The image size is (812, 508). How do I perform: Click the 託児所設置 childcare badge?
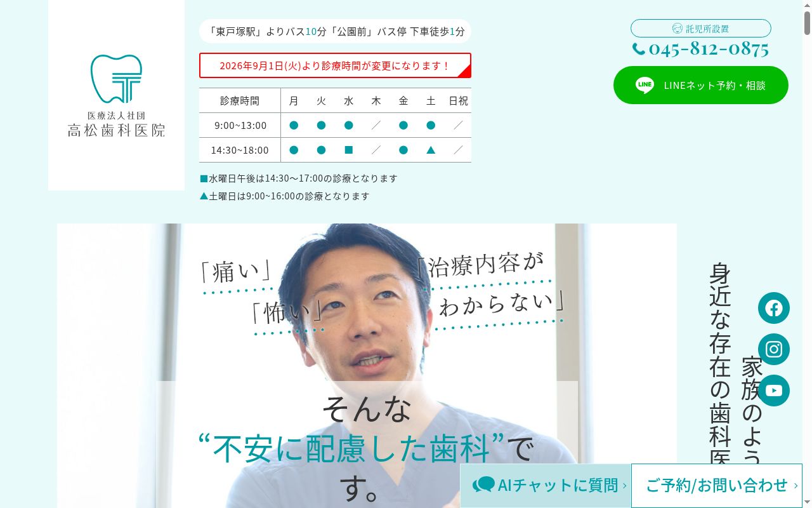click(x=701, y=29)
